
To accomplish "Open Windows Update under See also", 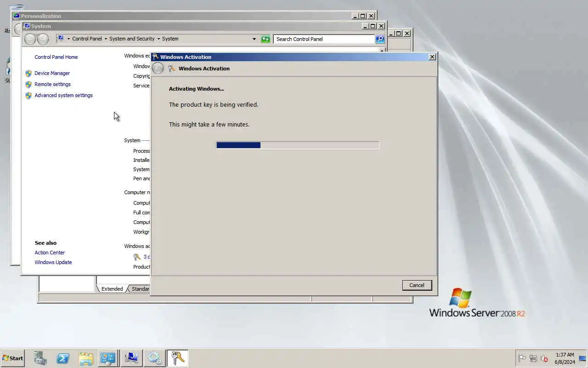I will pyautogui.click(x=53, y=262).
